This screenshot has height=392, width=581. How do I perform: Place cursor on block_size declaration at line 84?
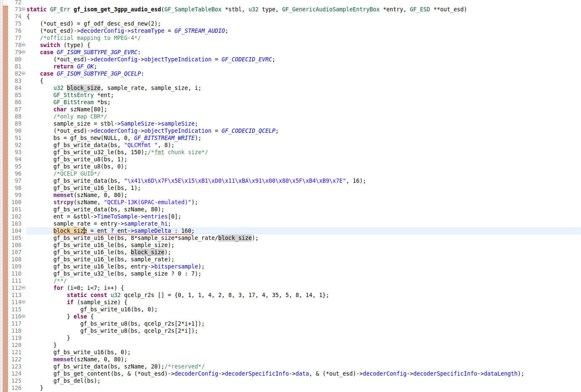(83, 88)
